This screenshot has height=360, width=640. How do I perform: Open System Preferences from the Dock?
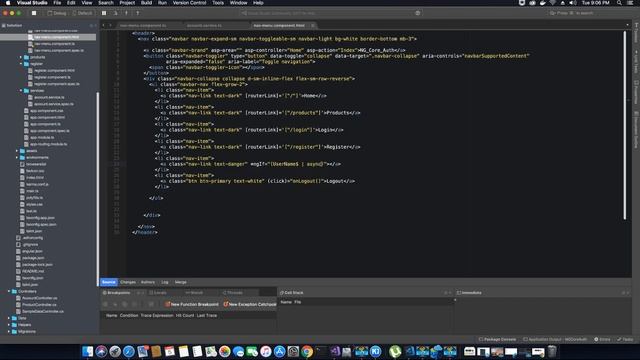point(293,351)
